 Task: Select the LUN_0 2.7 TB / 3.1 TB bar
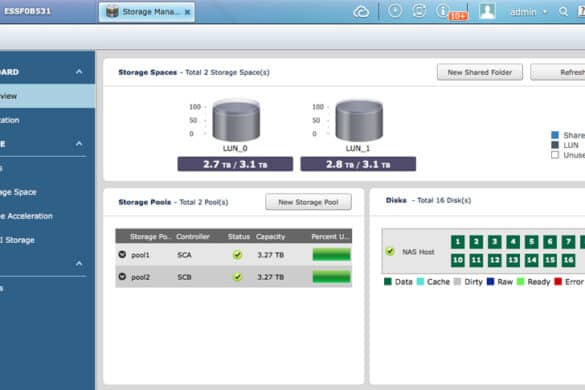tap(235, 164)
